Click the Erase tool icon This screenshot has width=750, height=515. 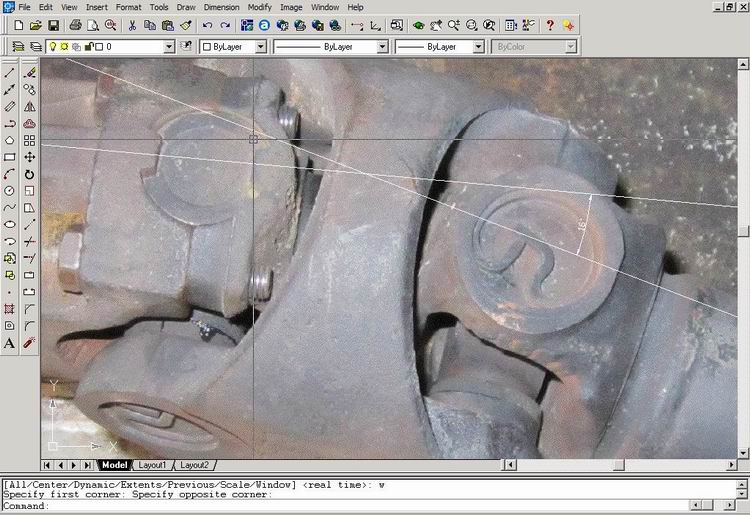30,73
